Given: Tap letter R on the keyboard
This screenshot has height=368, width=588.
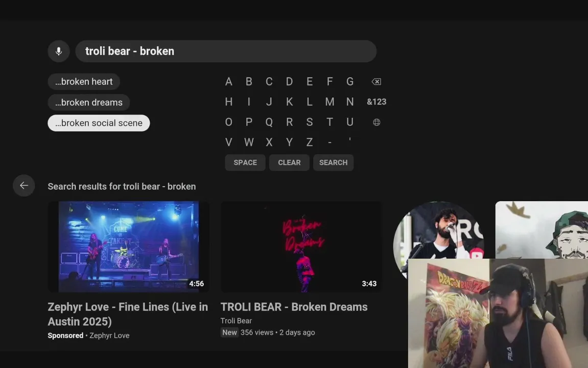Looking at the screenshot, I should pyautogui.click(x=289, y=122).
